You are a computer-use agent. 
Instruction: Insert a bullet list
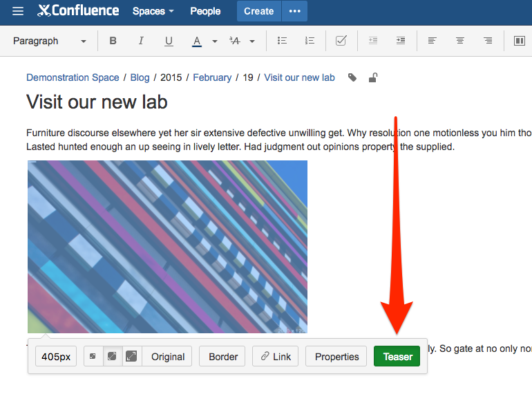(282, 41)
